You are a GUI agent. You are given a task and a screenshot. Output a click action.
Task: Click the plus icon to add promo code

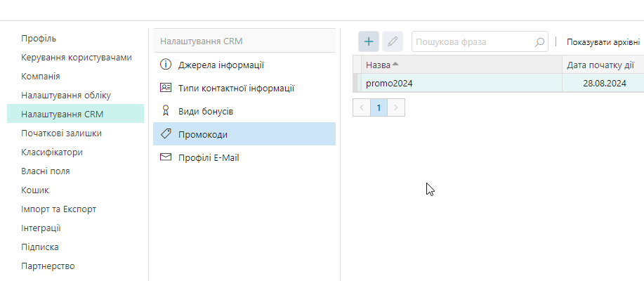click(369, 42)
